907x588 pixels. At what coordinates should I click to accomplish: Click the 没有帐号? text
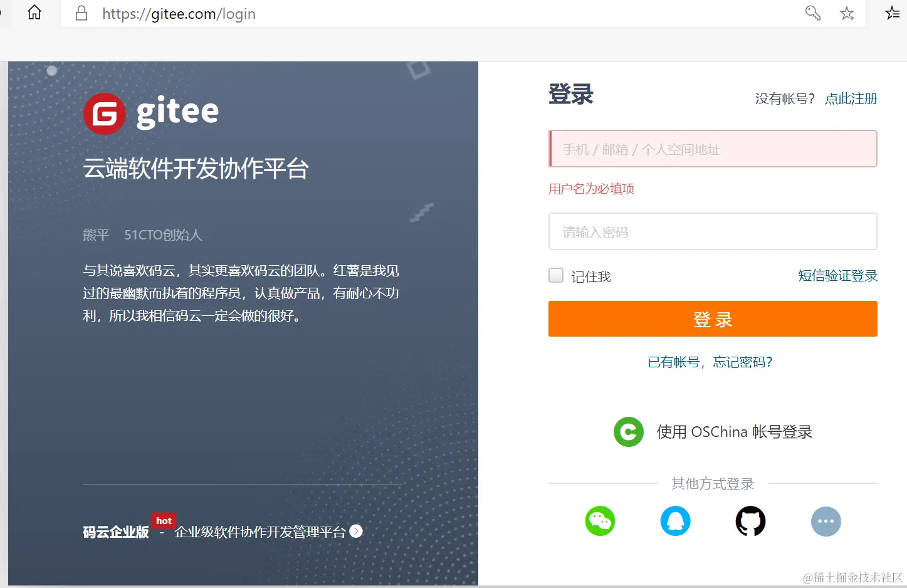pos(784,98)
